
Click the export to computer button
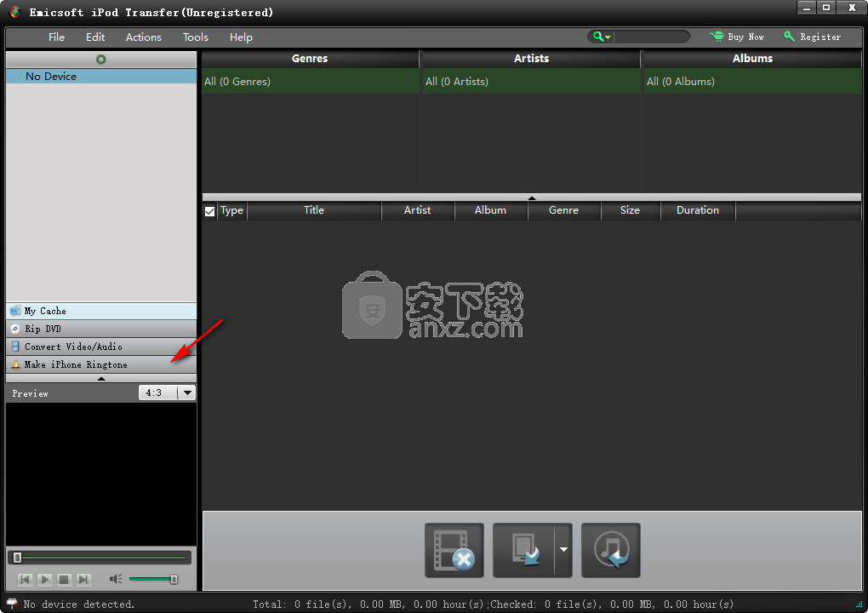(523, 550)
